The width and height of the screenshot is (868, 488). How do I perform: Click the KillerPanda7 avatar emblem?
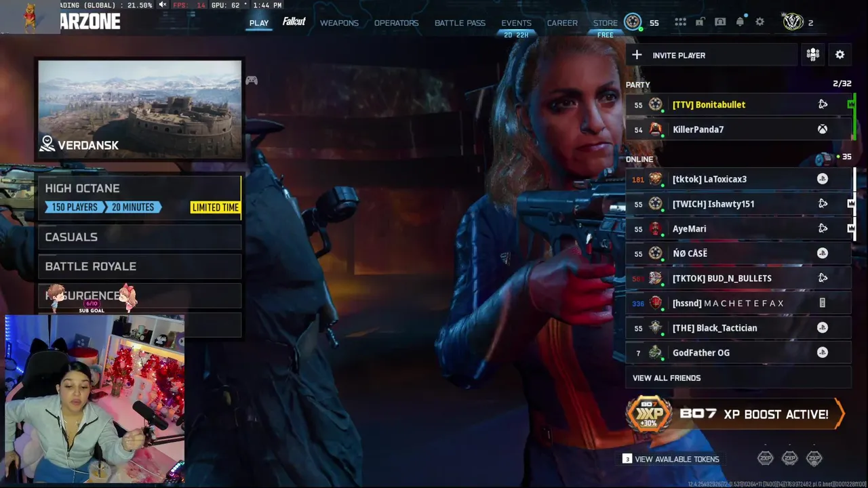[655, 129]
